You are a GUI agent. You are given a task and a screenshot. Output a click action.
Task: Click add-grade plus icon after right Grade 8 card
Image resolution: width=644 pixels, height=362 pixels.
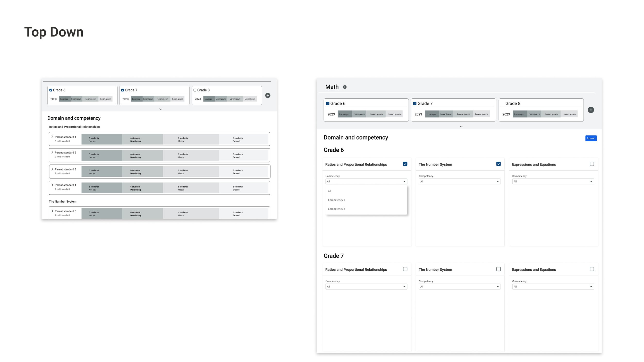tap(591, 110)
